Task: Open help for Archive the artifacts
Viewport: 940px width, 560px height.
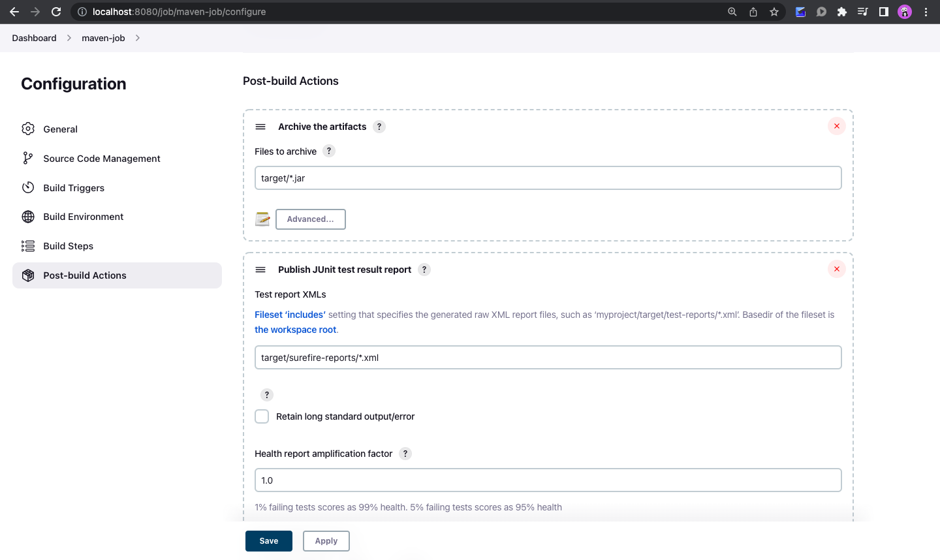Action: pos(379,127)
